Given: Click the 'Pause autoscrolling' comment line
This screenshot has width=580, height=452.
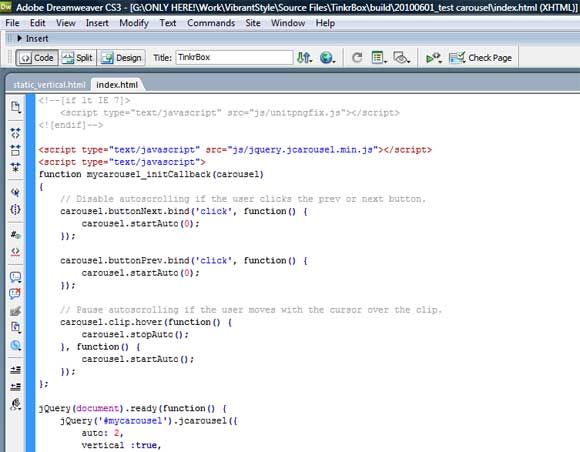Looking at the screenshot, I should pos(251,310).
